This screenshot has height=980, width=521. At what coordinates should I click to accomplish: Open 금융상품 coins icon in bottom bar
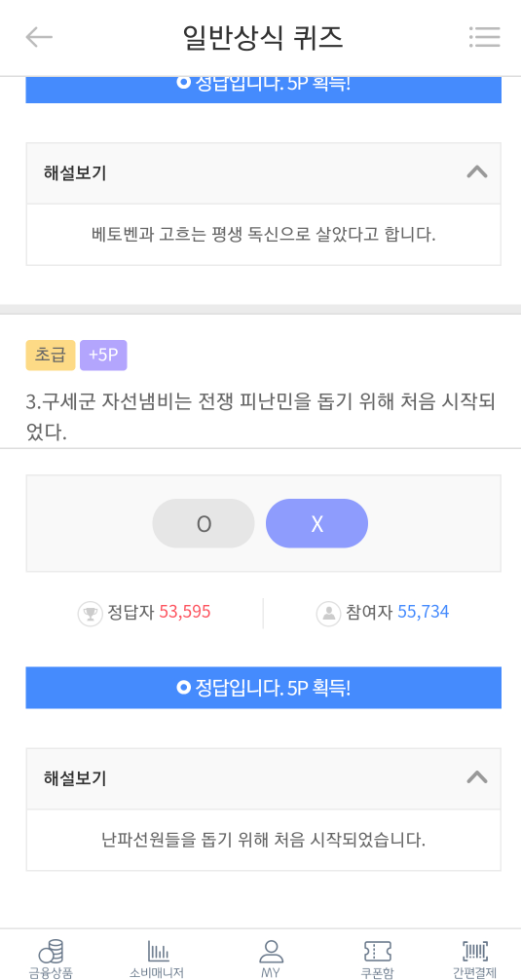pos(51,951)
